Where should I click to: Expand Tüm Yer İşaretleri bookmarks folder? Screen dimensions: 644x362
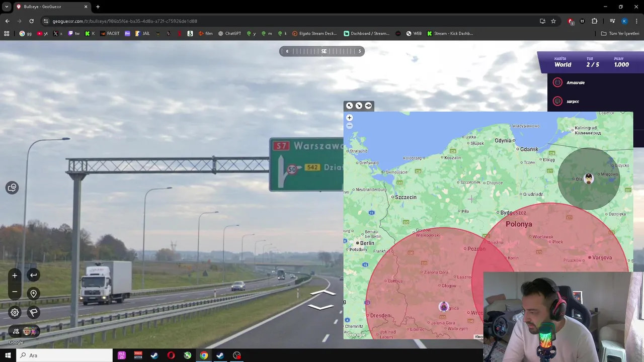(620, 34)
